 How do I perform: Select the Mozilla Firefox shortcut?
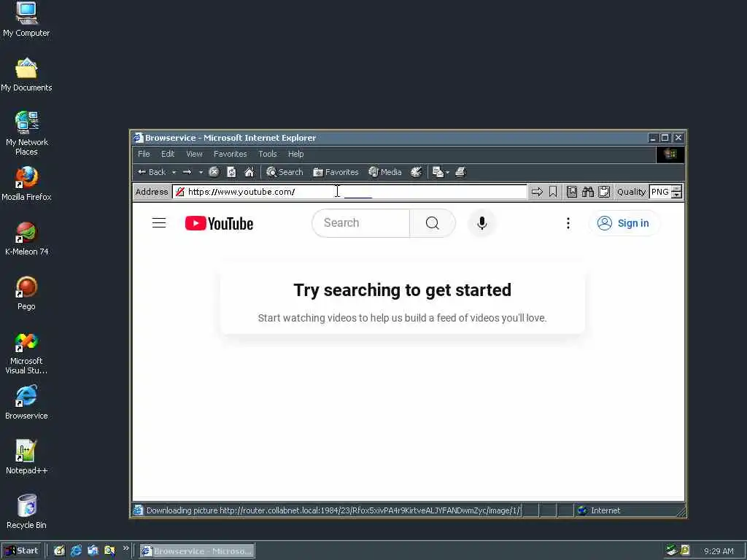point(26,183)
